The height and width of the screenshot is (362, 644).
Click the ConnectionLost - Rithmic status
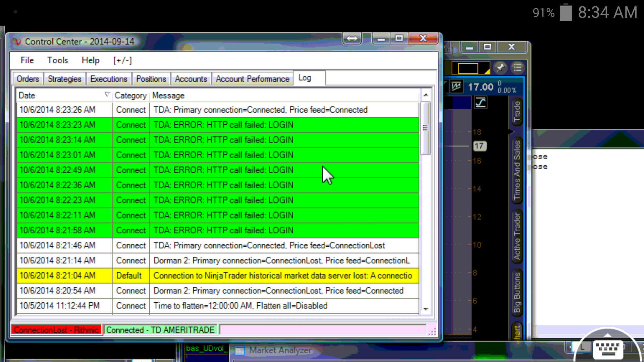[56, 330]
